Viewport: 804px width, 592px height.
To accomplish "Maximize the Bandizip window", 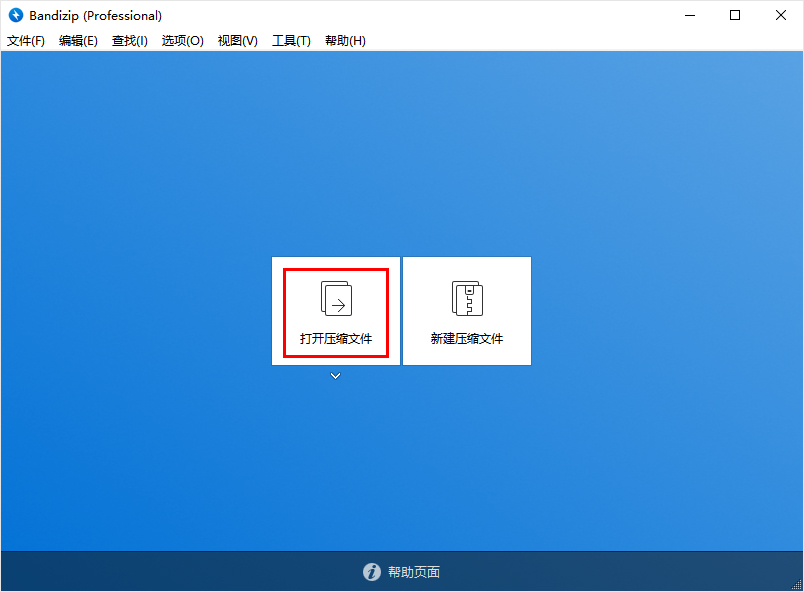I will pos(735,15).
